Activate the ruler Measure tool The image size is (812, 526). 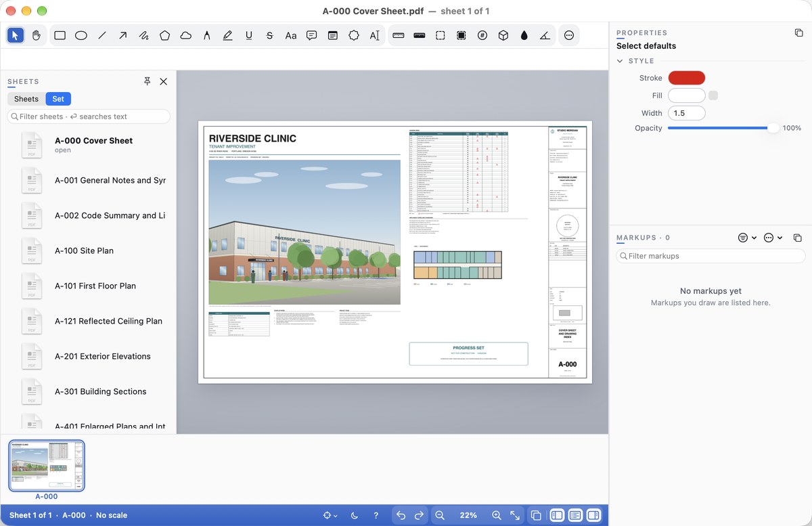click(x=398, y=35)
